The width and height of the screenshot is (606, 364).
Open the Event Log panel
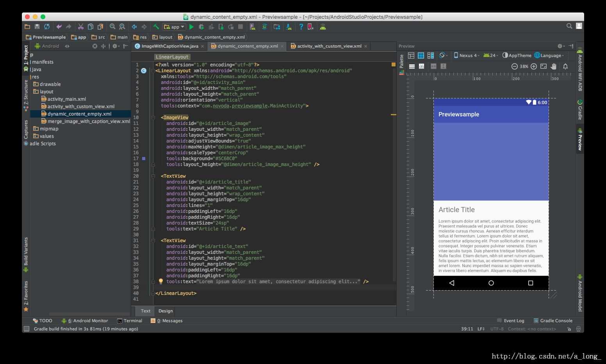510,321
